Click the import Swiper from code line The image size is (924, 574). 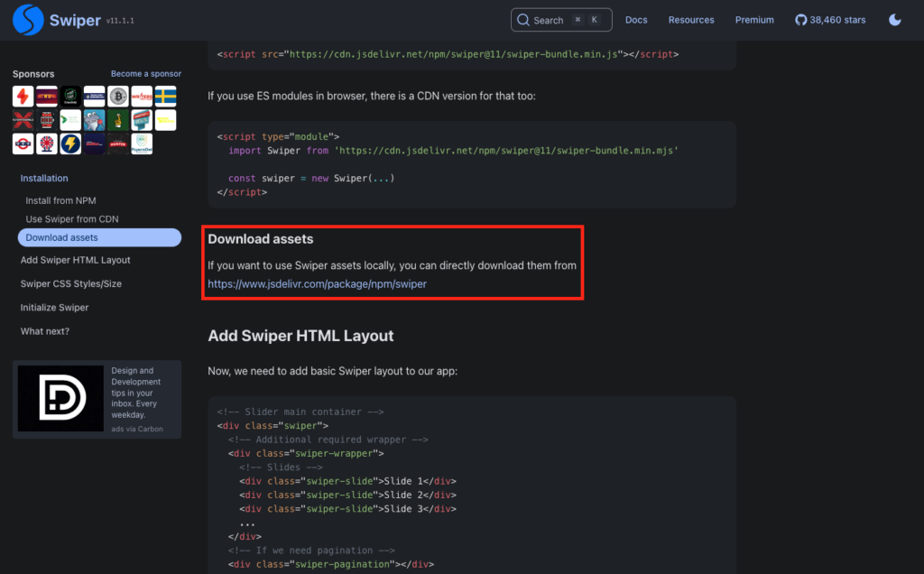[x=453, y=151]
